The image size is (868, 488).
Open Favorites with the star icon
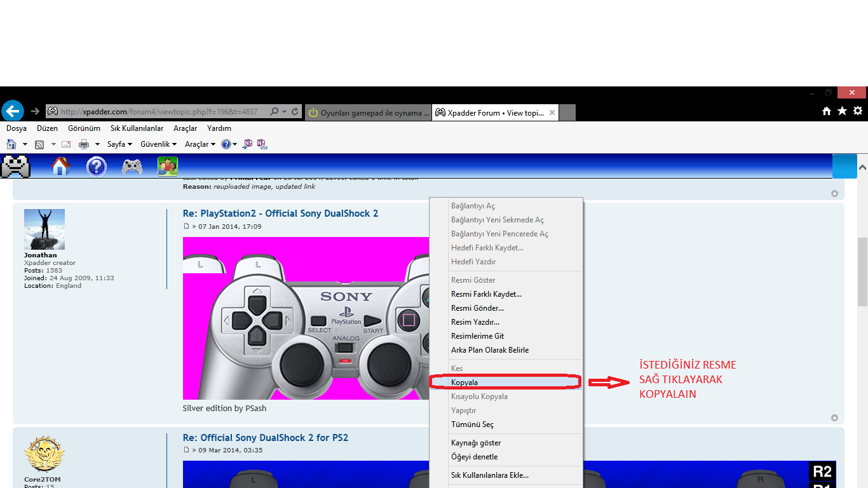pos(842,111)
